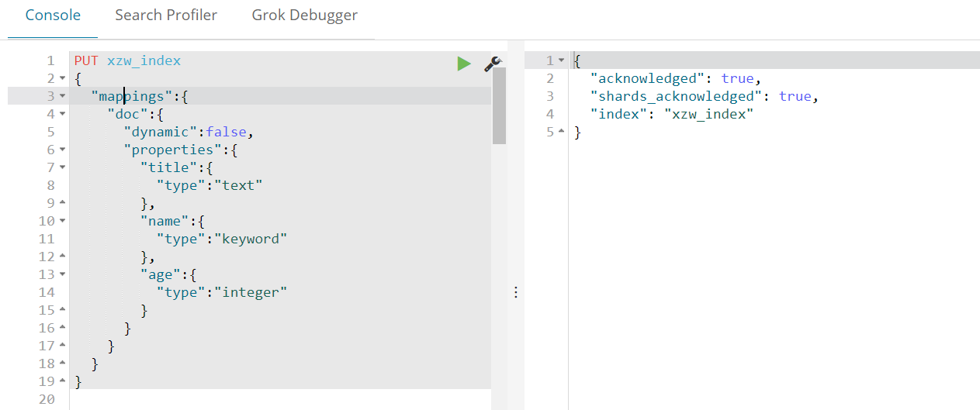This screenshot has height=410, width=980.
Task: Fold the closing brace at line 12
Action: [62, 257]
